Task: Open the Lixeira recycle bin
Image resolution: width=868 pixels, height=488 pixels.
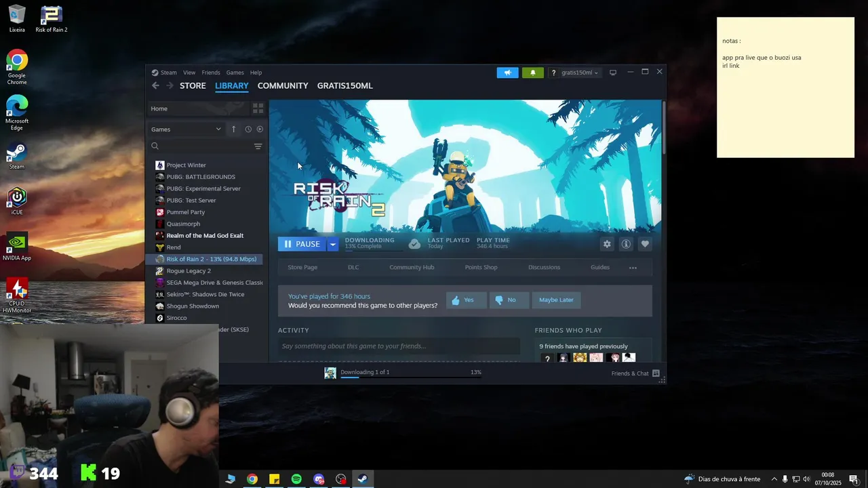Action: (x=17, y=20)
